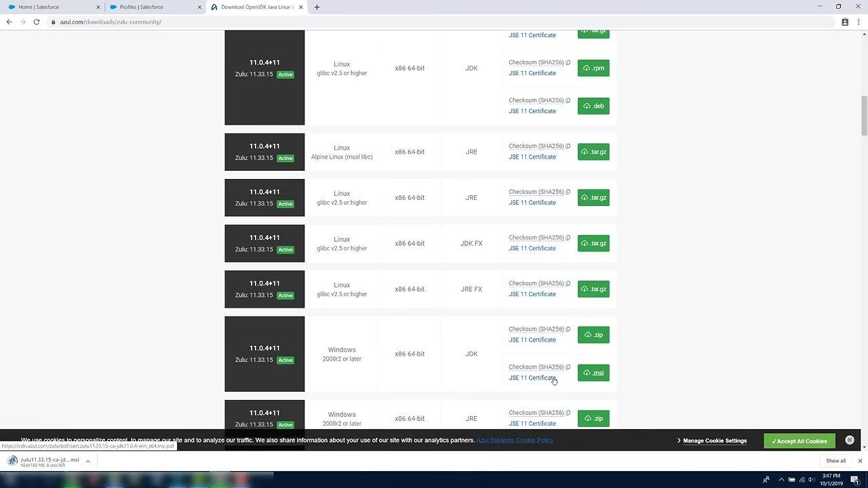Show all downloads
868x488 pixels.
coord(835,461)
